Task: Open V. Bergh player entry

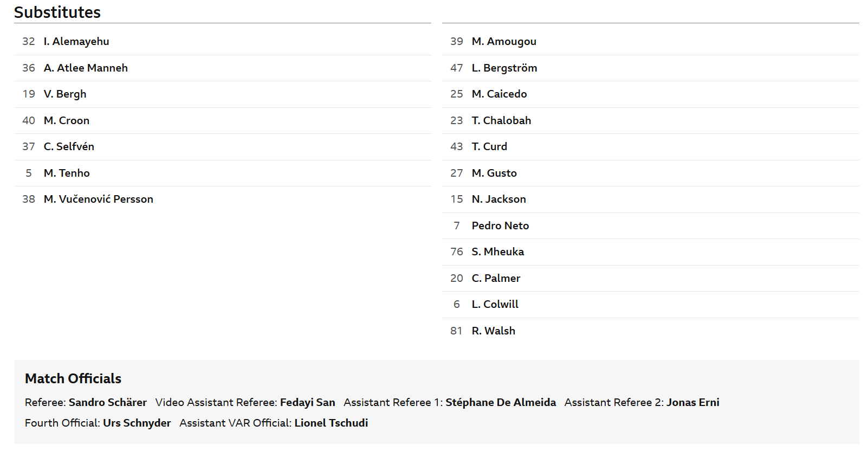Action: click(x=65, y=94)
